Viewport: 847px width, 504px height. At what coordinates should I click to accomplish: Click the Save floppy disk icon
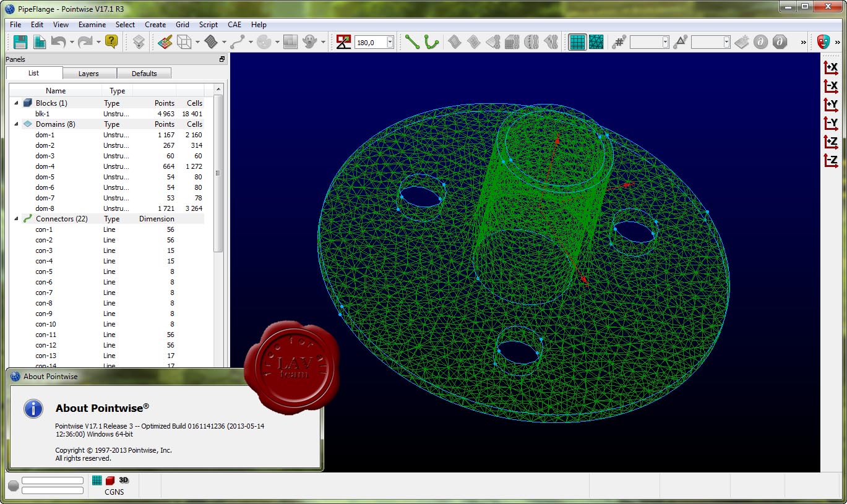pyautogui.click(x=20, y=41)
